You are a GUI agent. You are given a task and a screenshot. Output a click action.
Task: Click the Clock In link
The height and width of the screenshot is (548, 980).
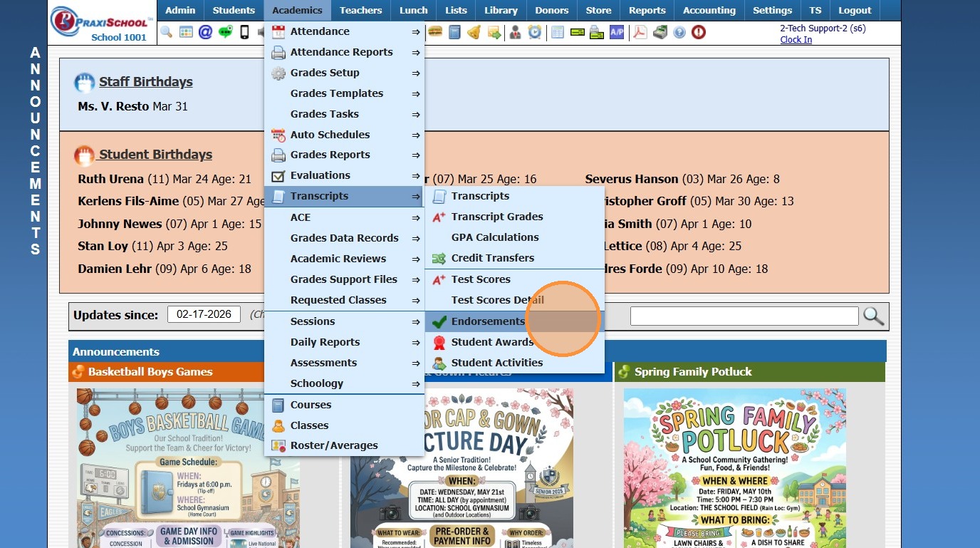(x=796, y=40)
